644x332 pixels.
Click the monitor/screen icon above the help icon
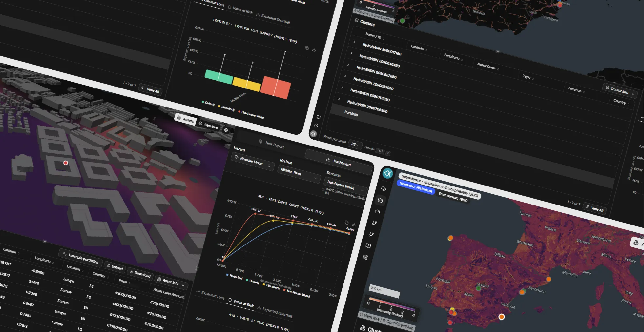pos(319,117)
